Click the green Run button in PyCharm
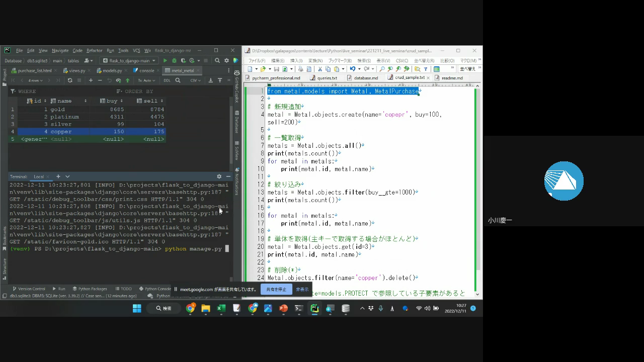Image resolution: width=644 pixels, height=362 pixels. click(x=165, y=61)
